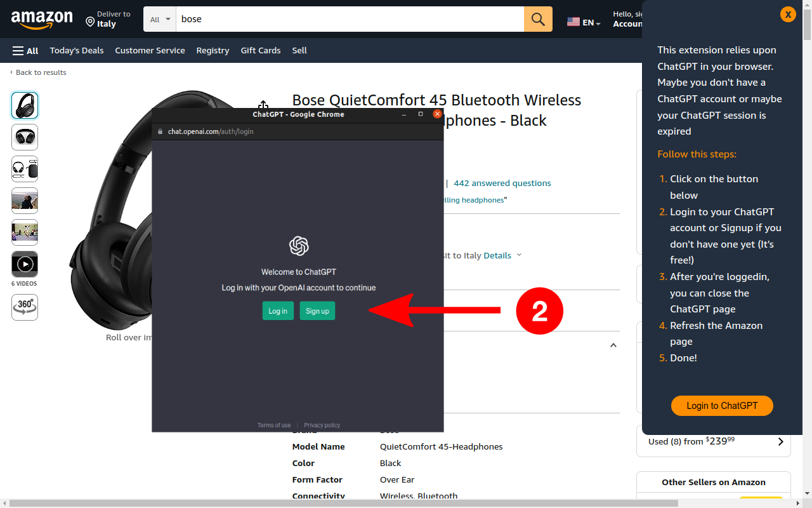Select the fourth lifestyle photo thumbnail

coord(25,201)
